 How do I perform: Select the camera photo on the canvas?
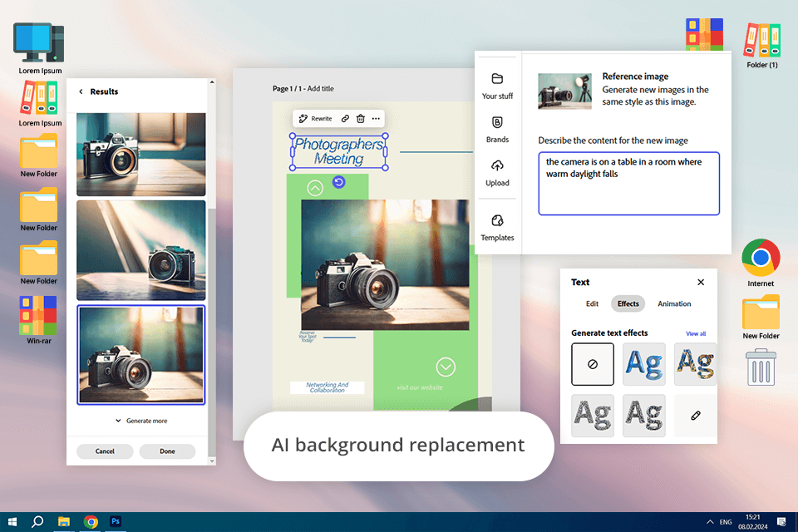[385, 264]
